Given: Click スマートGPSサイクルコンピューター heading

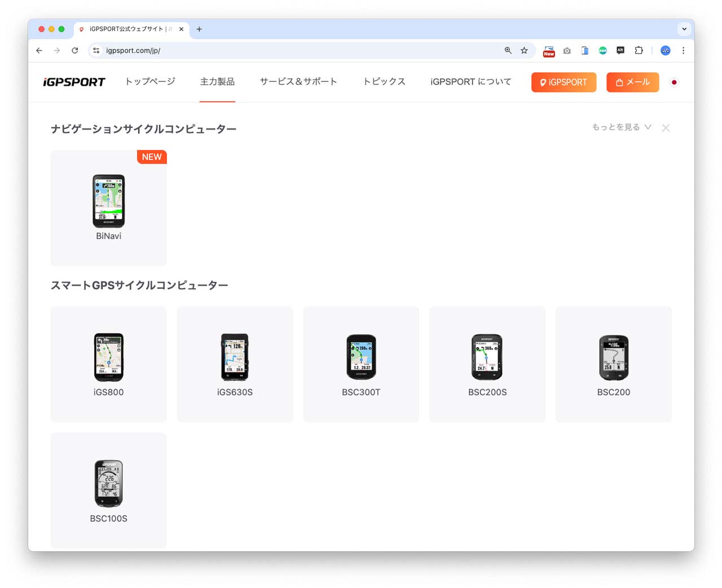Looking at the screenshot, I should coord(139,285).
